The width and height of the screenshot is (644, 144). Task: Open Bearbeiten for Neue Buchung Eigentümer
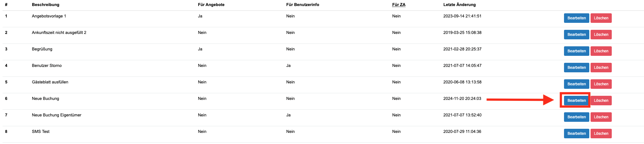pos(576,117)
